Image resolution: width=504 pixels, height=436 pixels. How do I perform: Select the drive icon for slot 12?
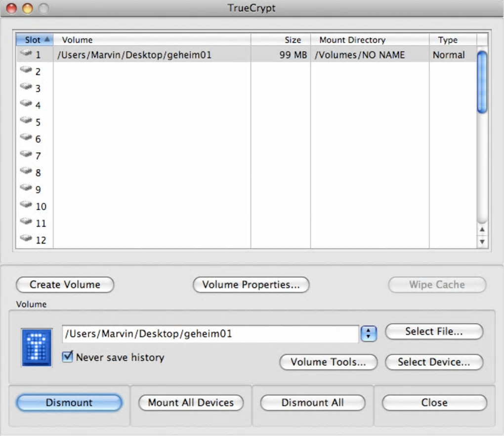tap(26, 238)
